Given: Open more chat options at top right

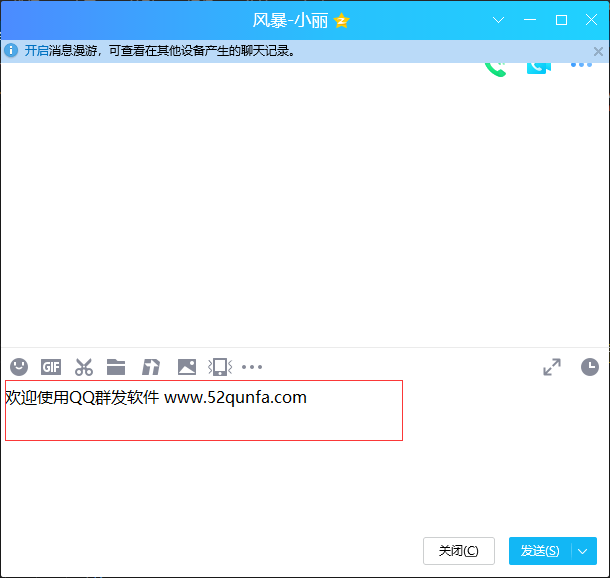Looking at the screenshot, I should [581, 65].
